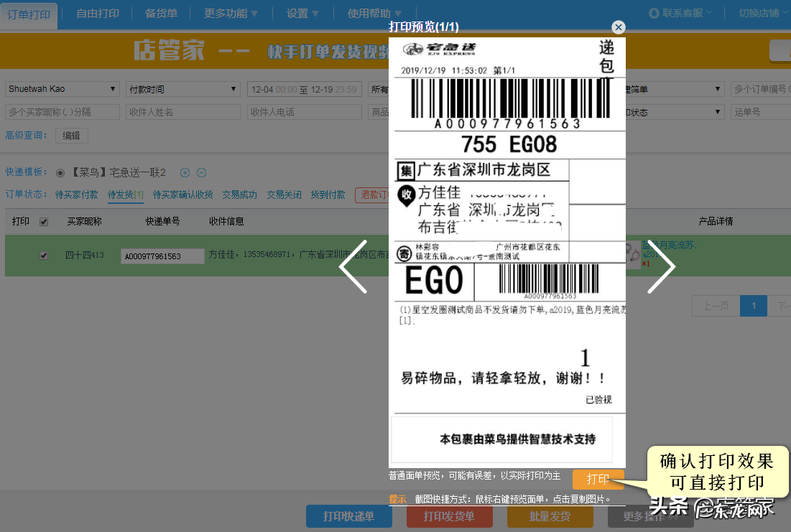Click the 打印 button to print the label
The image size is (791, 532).
point(598,479)
